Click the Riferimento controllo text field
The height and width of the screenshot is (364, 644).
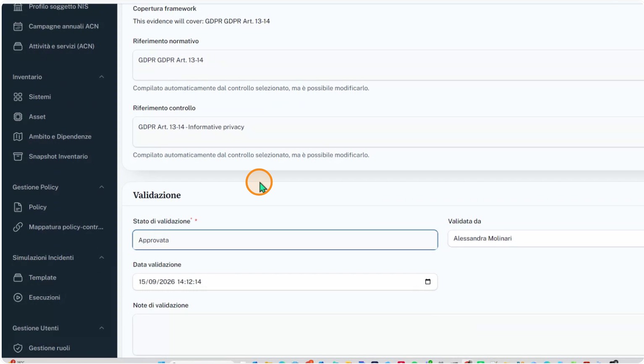coord(388,132)
